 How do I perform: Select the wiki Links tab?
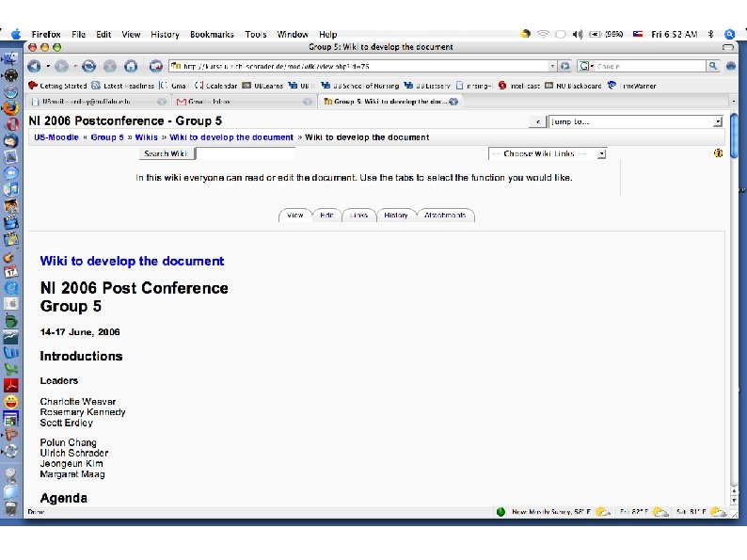(x=358, y=216)
